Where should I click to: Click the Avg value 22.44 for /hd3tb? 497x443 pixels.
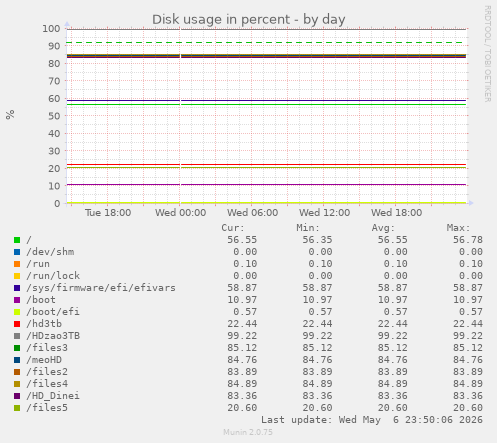(x=392, y=324)
